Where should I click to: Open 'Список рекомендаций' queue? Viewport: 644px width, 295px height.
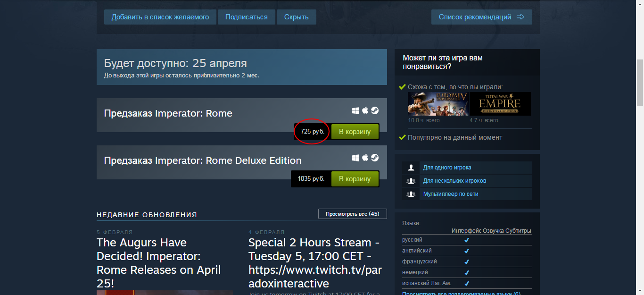[x=481, y=17]
